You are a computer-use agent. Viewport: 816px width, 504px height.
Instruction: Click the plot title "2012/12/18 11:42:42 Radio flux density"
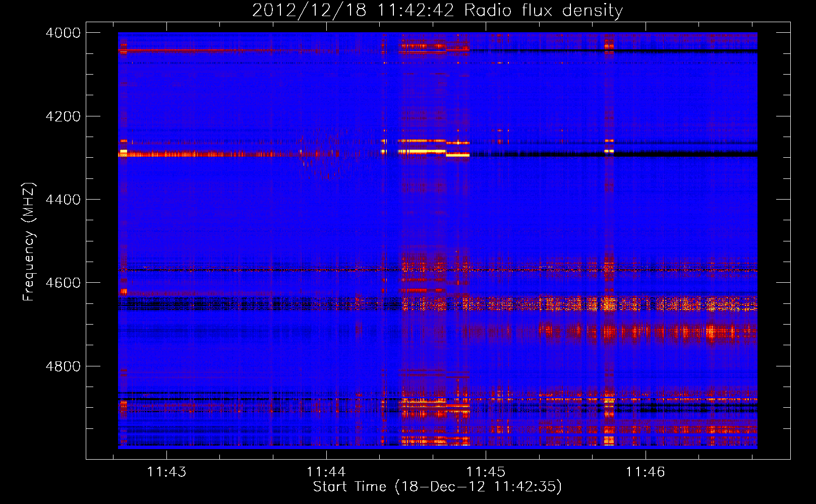click(437, 11)
